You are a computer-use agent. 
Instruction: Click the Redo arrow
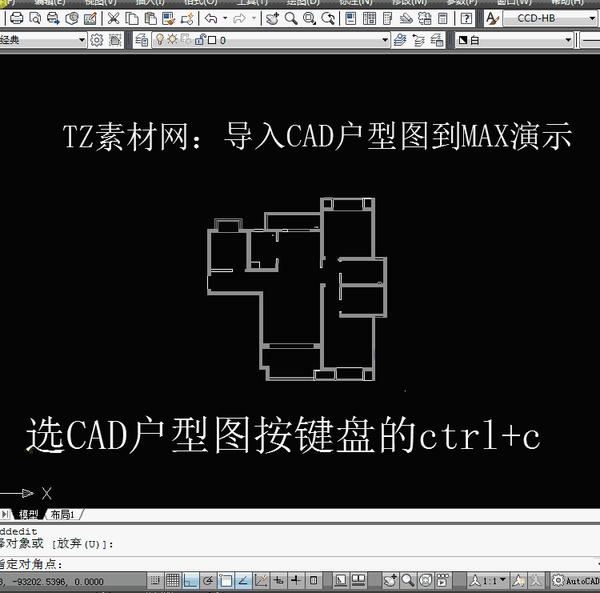tap(240, 18)
